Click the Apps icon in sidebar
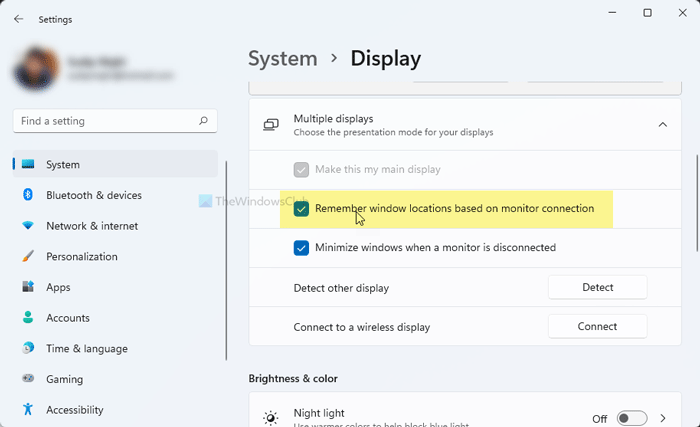Viewport: 700px width, 427px height. click(28, 287)
